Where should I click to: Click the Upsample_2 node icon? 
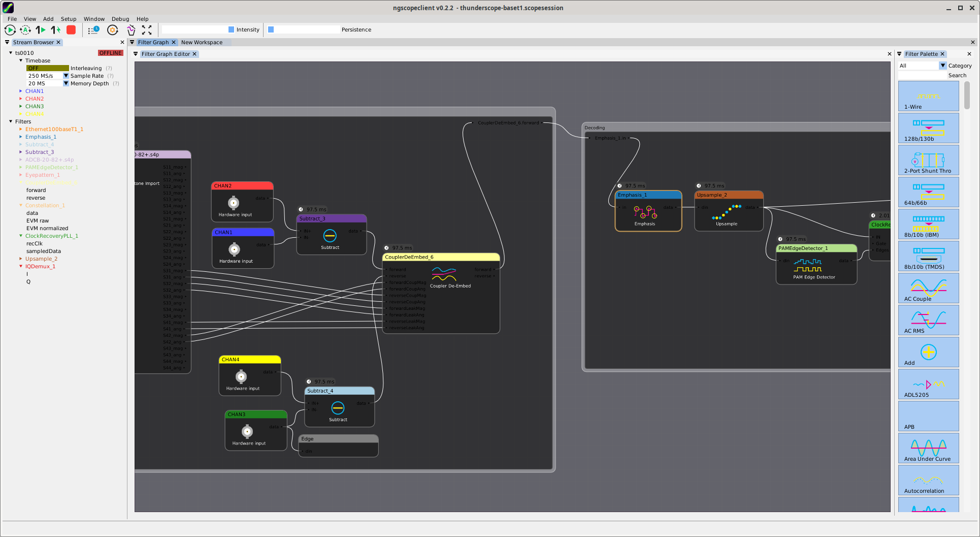[x=727, y=212]
